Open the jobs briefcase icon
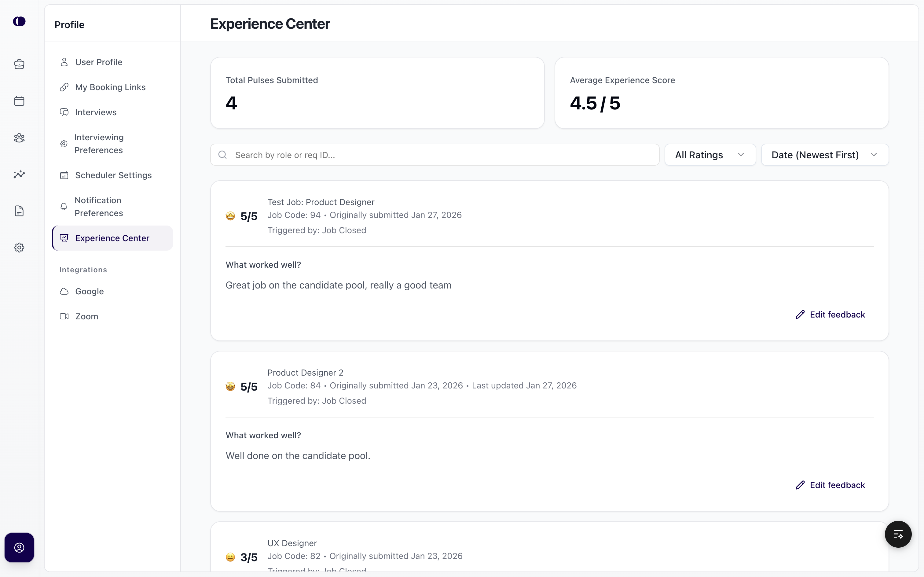924x577 pixels. [x=19, y=64]
